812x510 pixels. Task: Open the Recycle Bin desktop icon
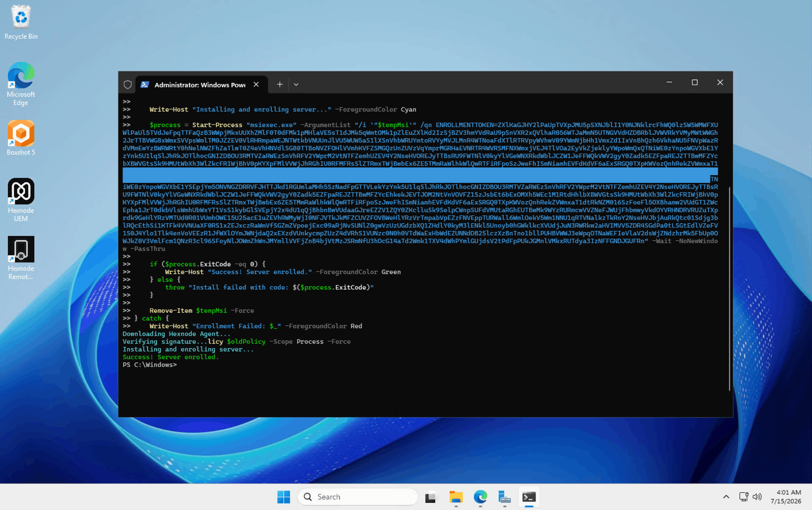(21, 22)
